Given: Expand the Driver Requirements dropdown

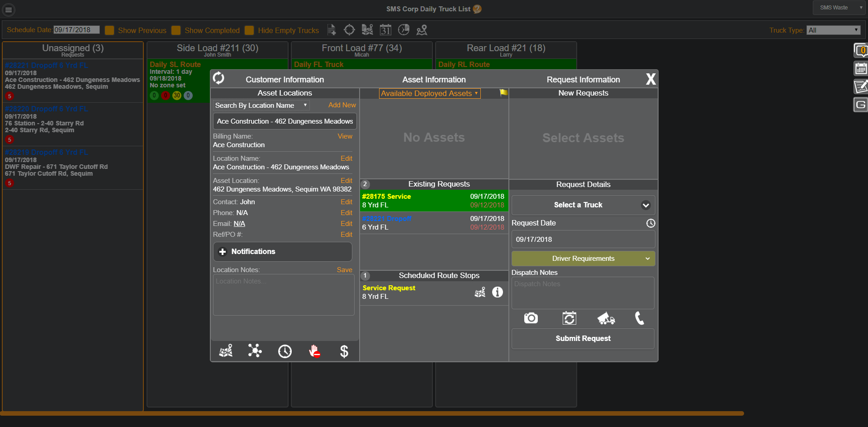Looking at the screenshot, I should click(583, 259).
